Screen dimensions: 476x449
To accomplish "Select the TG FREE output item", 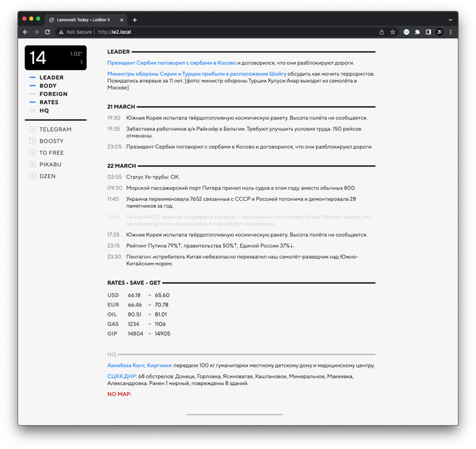I will (46, 153).
